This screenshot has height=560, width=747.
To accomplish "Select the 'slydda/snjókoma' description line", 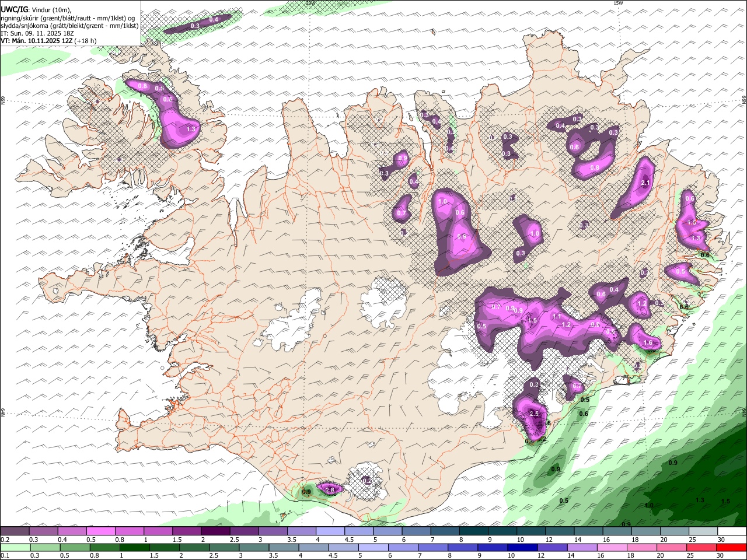I will click(x=69, y=26).
